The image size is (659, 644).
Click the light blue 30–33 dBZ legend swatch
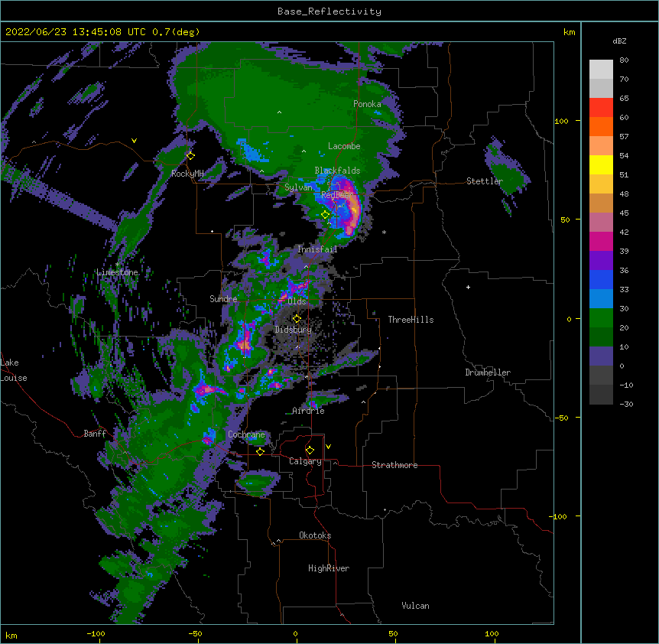[601, 298]
